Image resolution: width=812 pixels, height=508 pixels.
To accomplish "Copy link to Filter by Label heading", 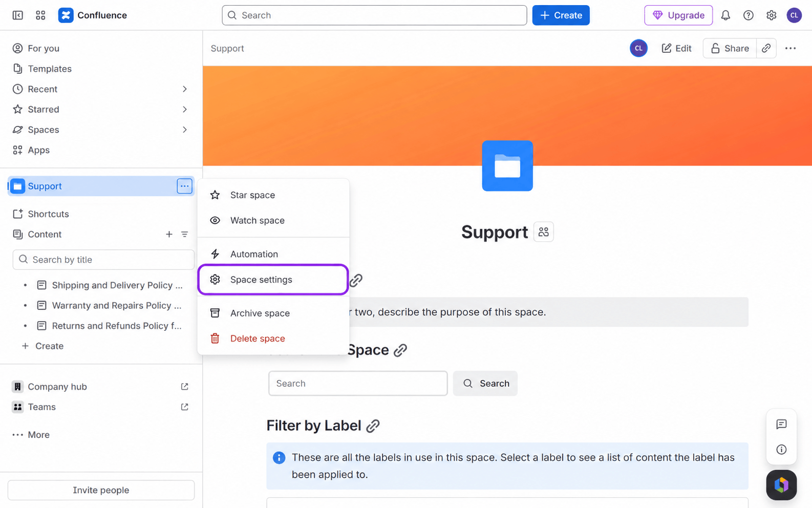I will [373, 426].
